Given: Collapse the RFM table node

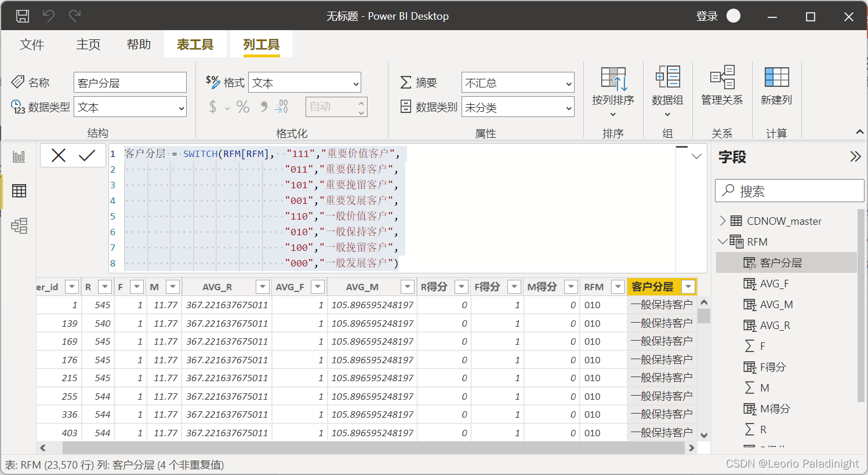Looking at the screenshot, I should 722,242.
